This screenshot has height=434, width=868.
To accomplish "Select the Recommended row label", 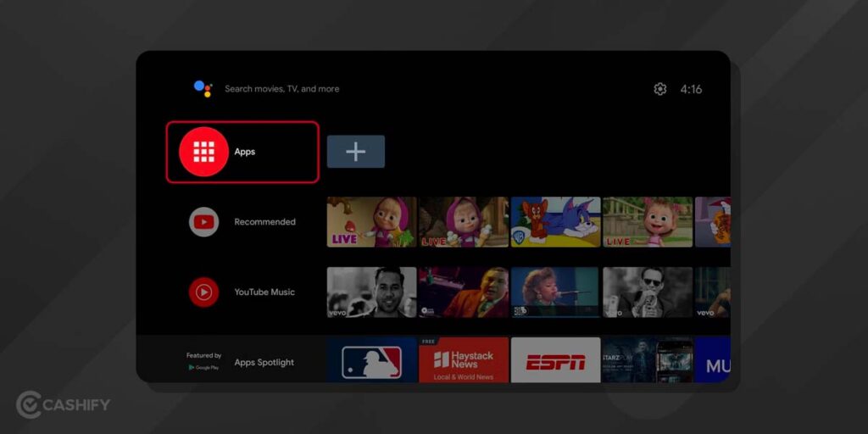I will click(264, 222).
